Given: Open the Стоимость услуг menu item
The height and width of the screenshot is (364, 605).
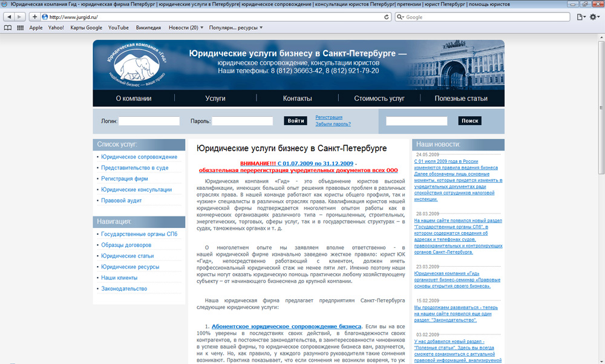Looking at the screenshot, I should coord(379,99).
